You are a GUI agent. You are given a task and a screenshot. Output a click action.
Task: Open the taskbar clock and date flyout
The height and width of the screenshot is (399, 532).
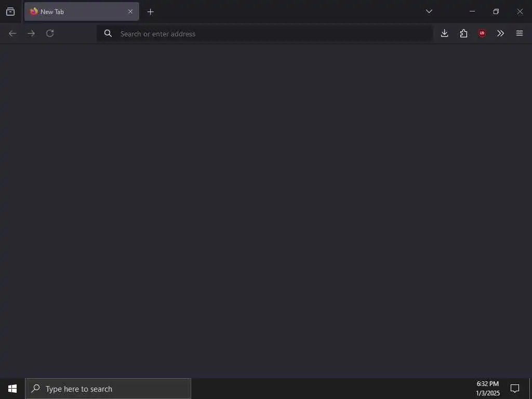[487, 389]
